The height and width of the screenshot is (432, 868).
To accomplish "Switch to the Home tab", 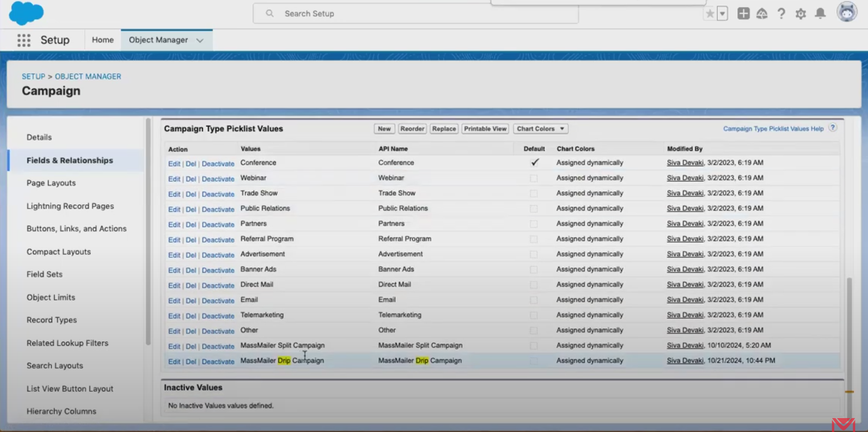I will (x=103, y=40).
